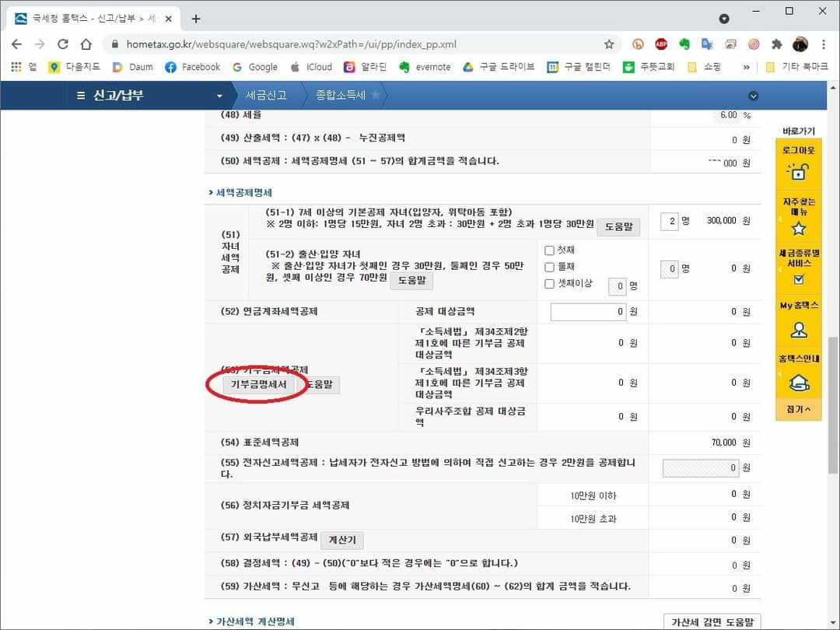Click the 가산세 감면 도움말 button

pyautogui.click(x=712, y=621)
